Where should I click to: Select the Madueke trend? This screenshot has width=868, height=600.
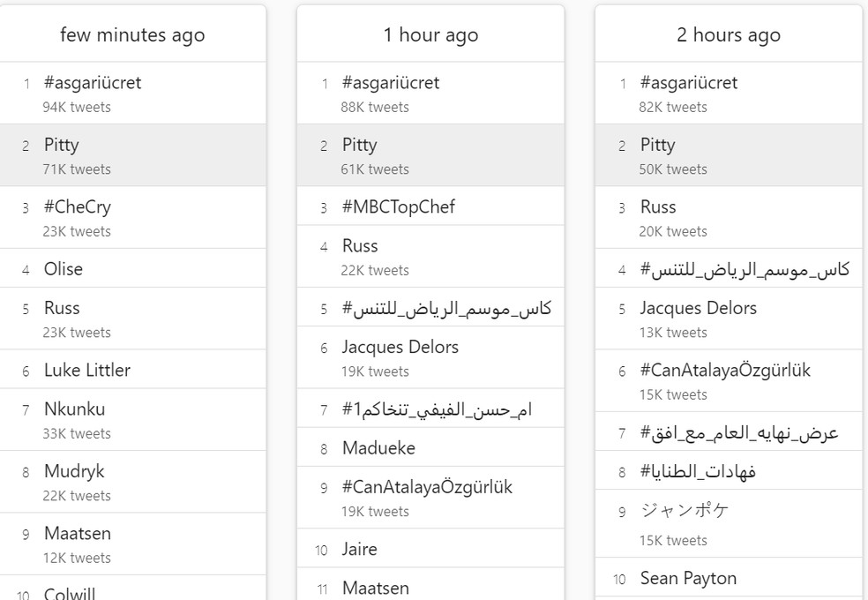click(x=378, y=448)
